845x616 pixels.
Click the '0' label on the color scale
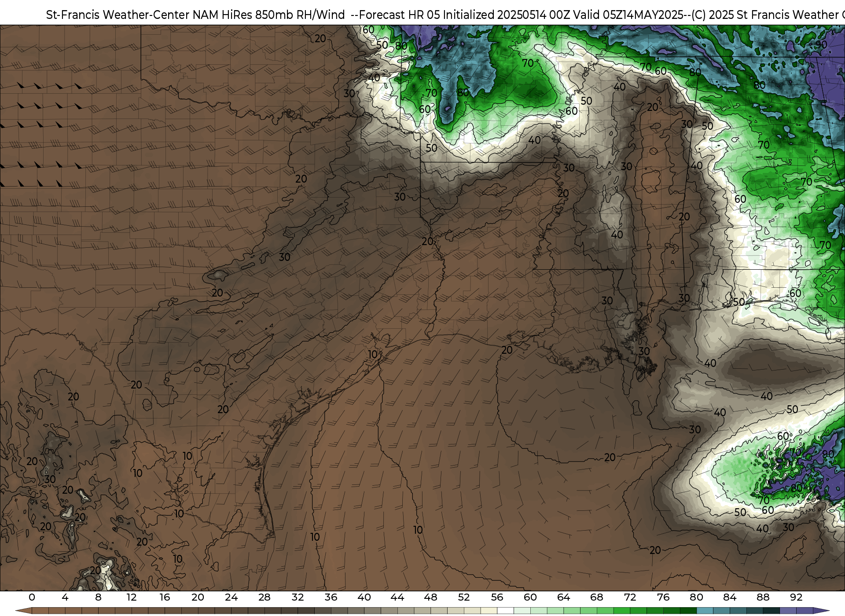32,597
